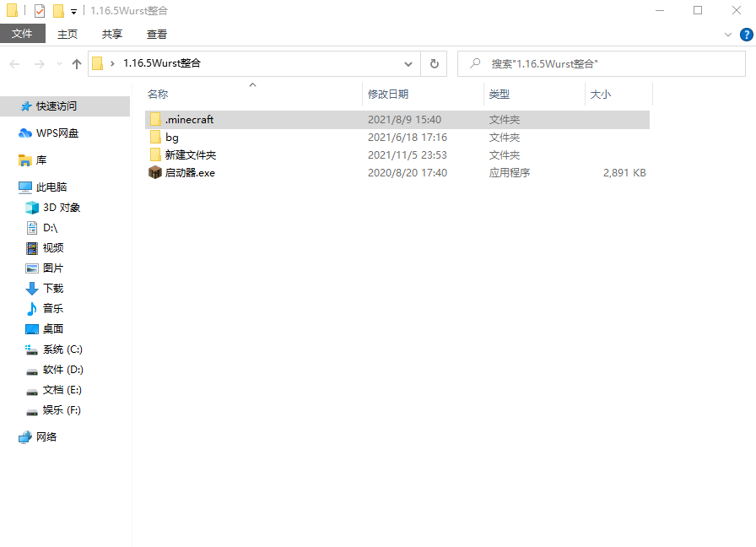This screenshot has width=756, height=547.
Task: Click the Properties checkmark icon in title bar
Action: point(40,11)
